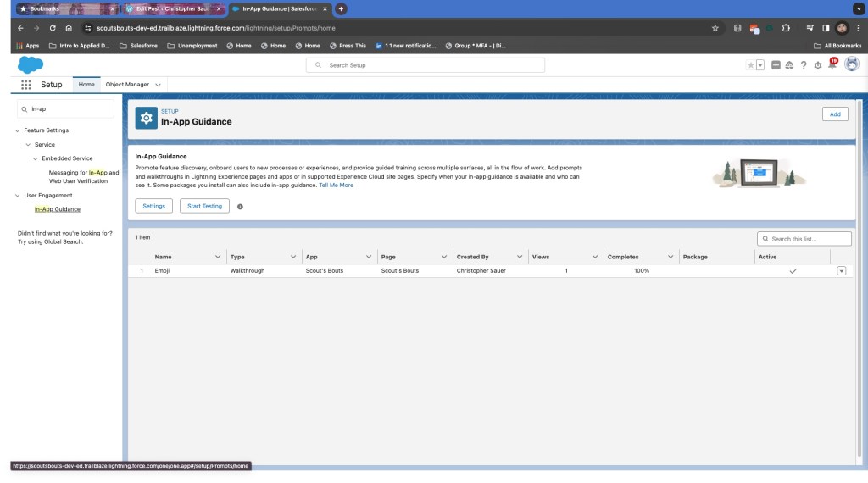The height and width of the screenshot is (483, 868).
Task: Open the notifications bell with badge
Action: (x=832, y=65)
